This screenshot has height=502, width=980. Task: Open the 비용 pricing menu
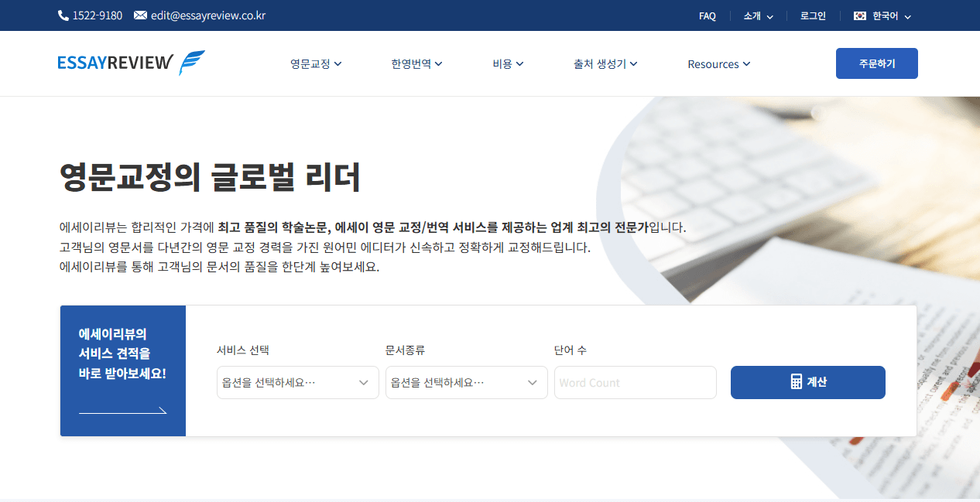coord(507,64)
